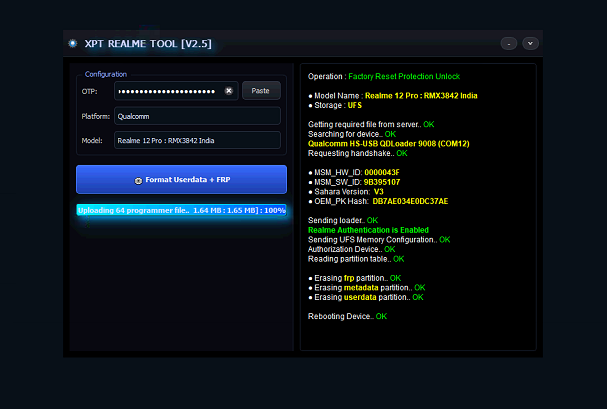This screenshot has height=409, width=607.
Task: Clear the OTP field with the X icon
Action: click(228, 91)
